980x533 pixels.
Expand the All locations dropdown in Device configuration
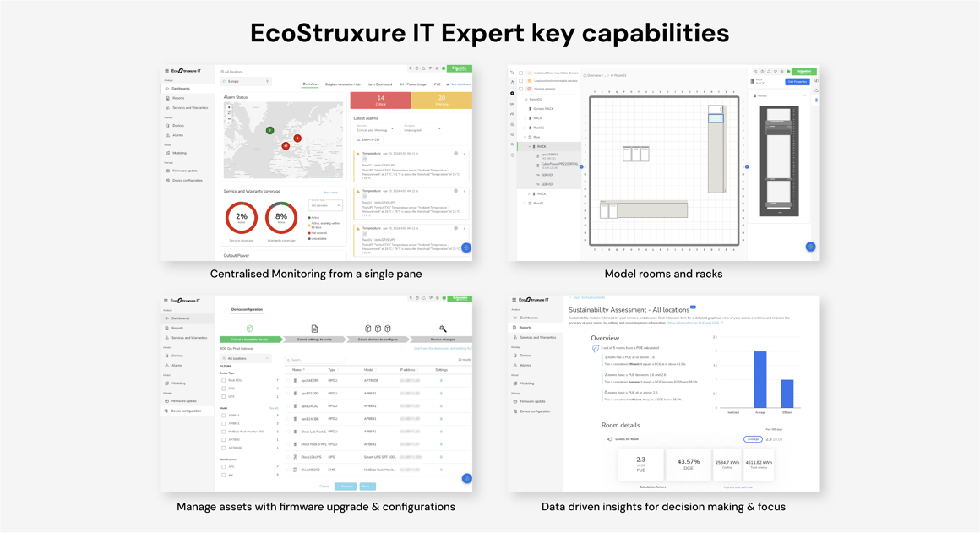point(245,358)
